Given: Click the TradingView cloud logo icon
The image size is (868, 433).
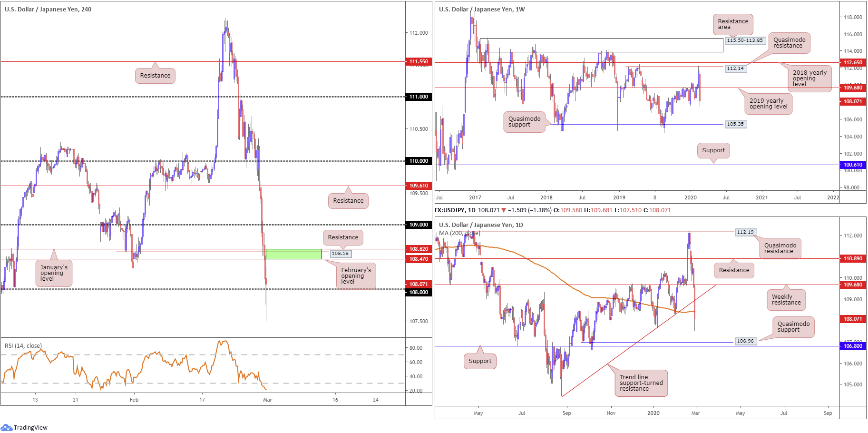Looking at the screenshot, I should point(7,427).
